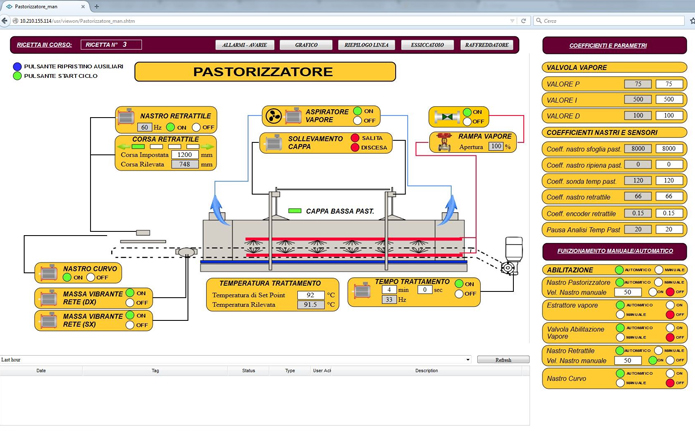Click the Nastro Retrattile motor icon
The image size is (695, 431).
[126, 118]
